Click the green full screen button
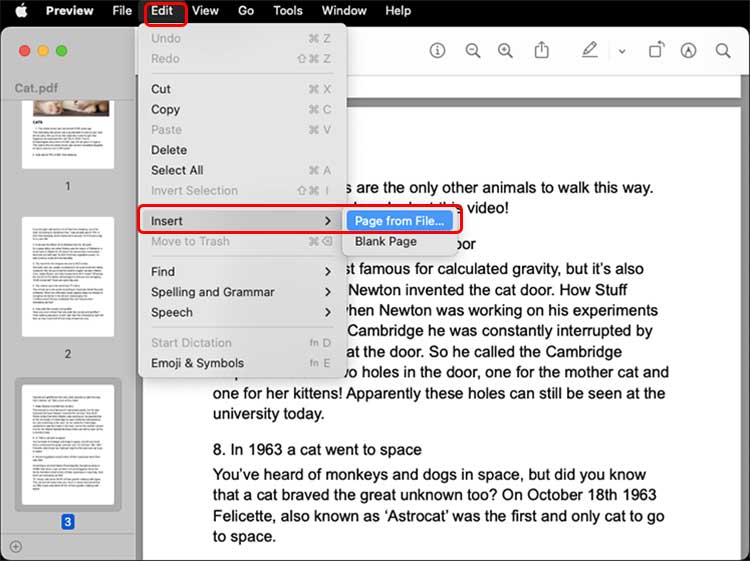 coord(62,51)
